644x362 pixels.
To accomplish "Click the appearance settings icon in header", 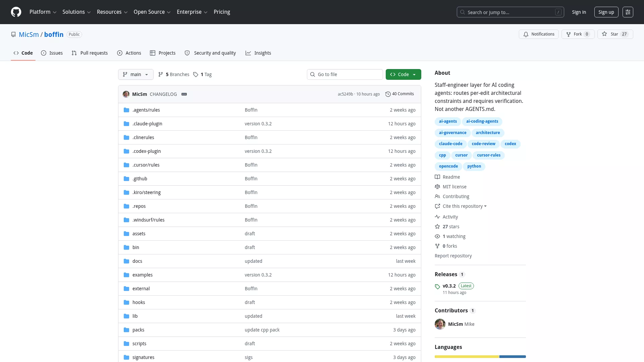I will pyautogui.click(x=628, y=12).
